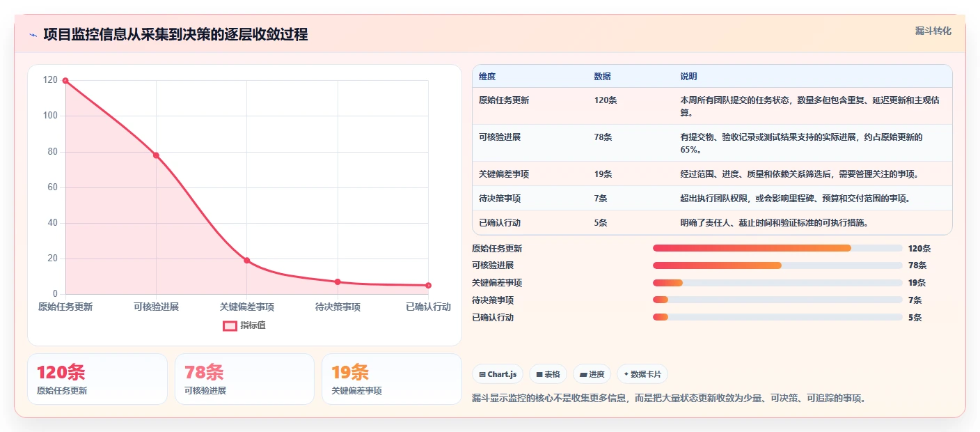Click the chart data point for 已确认行动
Viewport: 980px width, 432px height.
click(428, 286)
